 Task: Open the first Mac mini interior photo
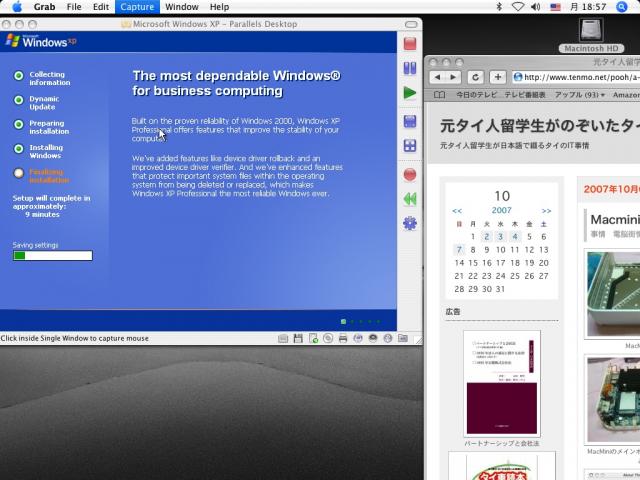tap(613, 294)
